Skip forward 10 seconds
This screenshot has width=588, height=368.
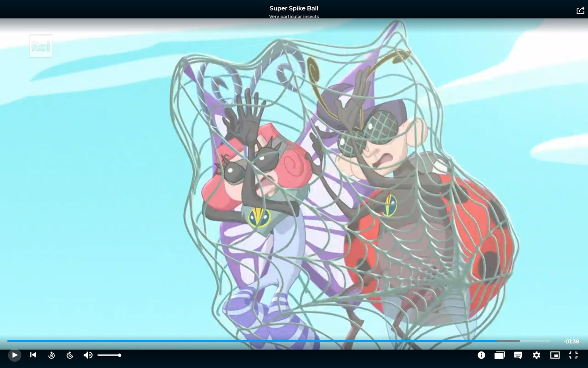[70, 355]
